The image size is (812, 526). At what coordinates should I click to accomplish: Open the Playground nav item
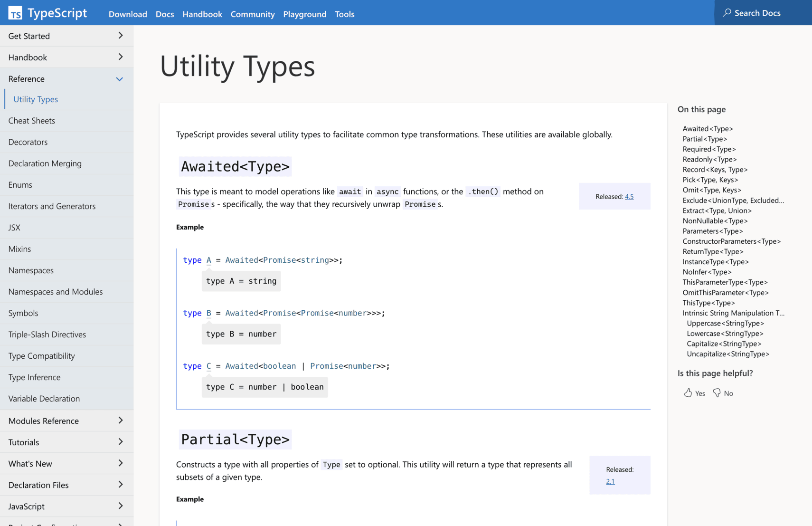pyautogui.click(x=305, y=14)
